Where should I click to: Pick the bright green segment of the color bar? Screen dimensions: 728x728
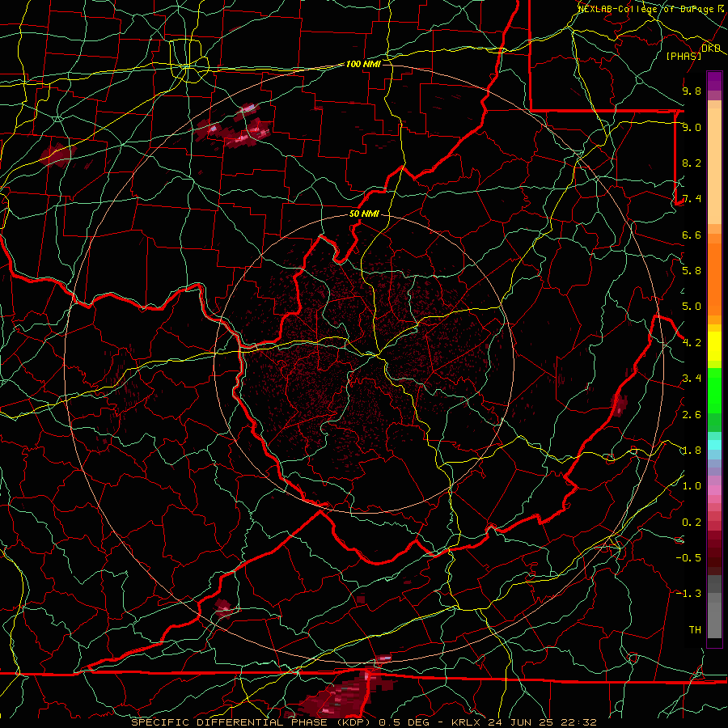[714, 392]
